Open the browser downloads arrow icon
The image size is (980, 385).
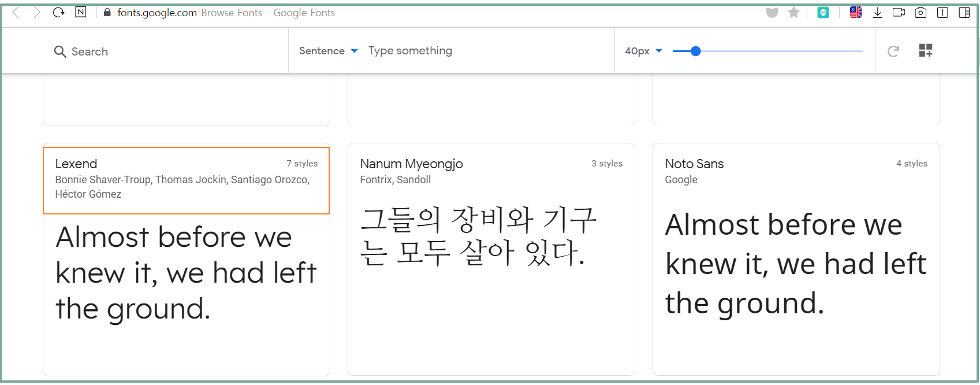click(877, 12)
